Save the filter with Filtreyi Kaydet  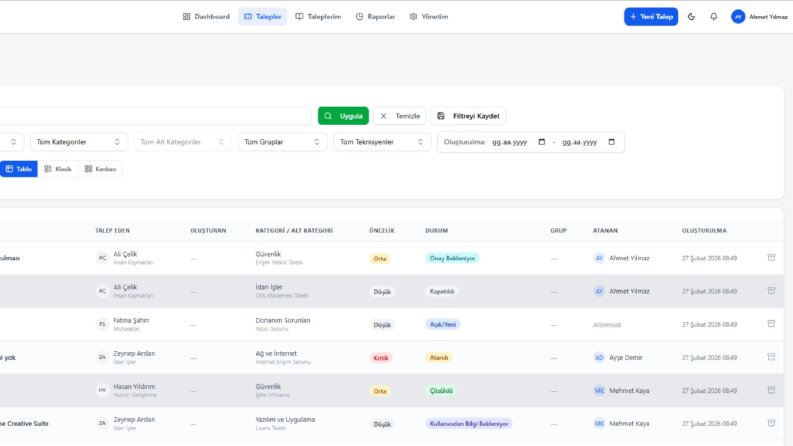[x=468, y=116]
